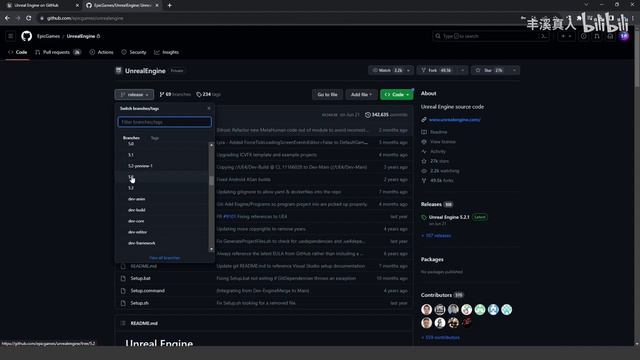Image resolution: width=640 pixels, height=360 pixels.
Task: Open the 342,635 commits history link
Action: tap(386, 115)
